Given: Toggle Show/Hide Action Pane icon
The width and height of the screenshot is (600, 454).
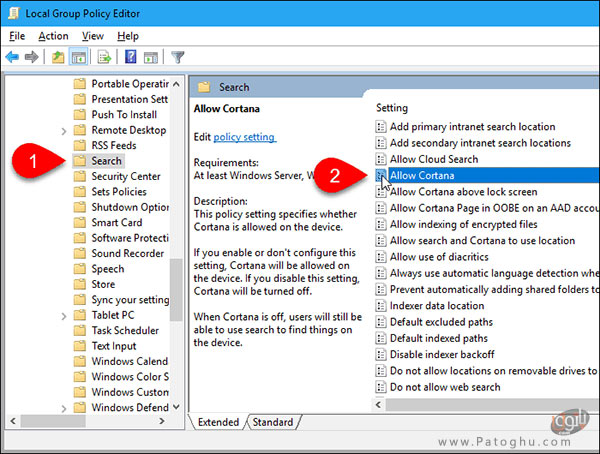Looking at the screenshot, I should tap(151, 57).
